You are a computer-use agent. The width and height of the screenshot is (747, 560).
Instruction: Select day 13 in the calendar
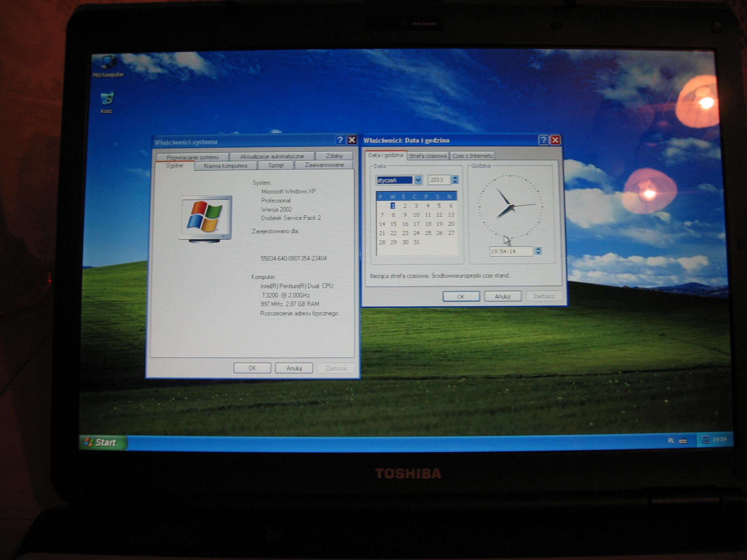[451, 215]
